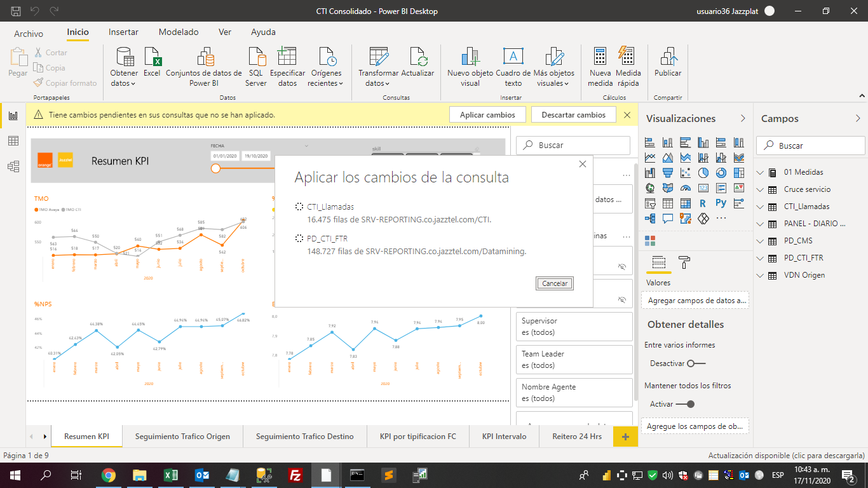The width and height of the screenshot is (868, 488).
Task: Expand the VDN Origen table
Action: point(761,275)
